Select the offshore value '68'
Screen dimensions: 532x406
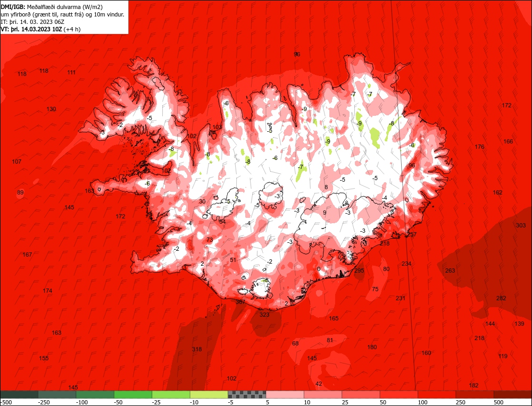(295, 343)
